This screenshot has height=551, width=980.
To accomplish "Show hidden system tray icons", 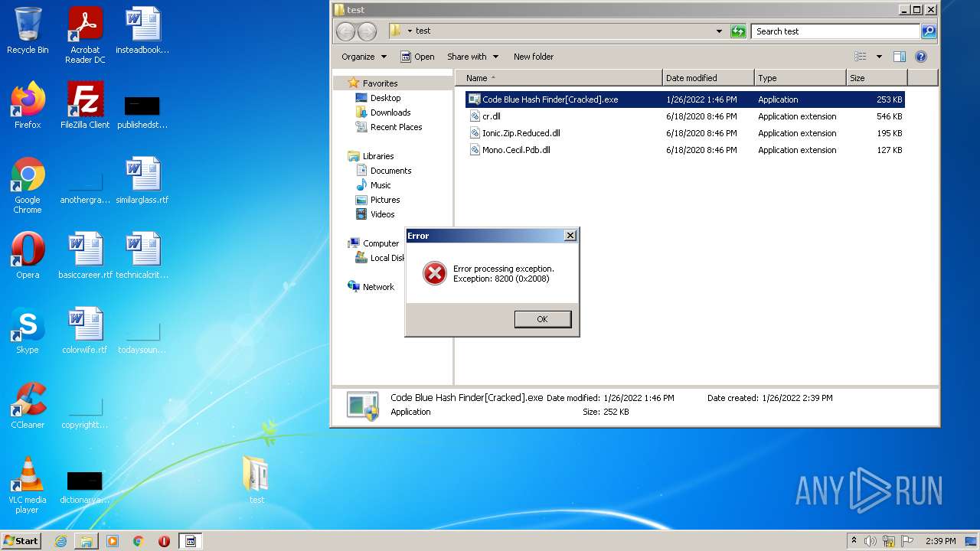I will coord(854,541).
